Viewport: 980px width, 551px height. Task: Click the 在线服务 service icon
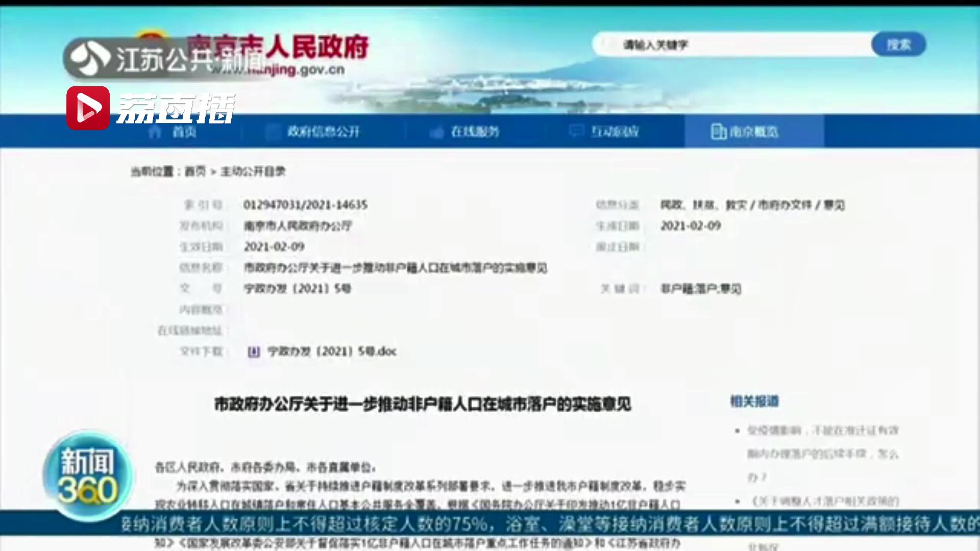click(436, 132)
